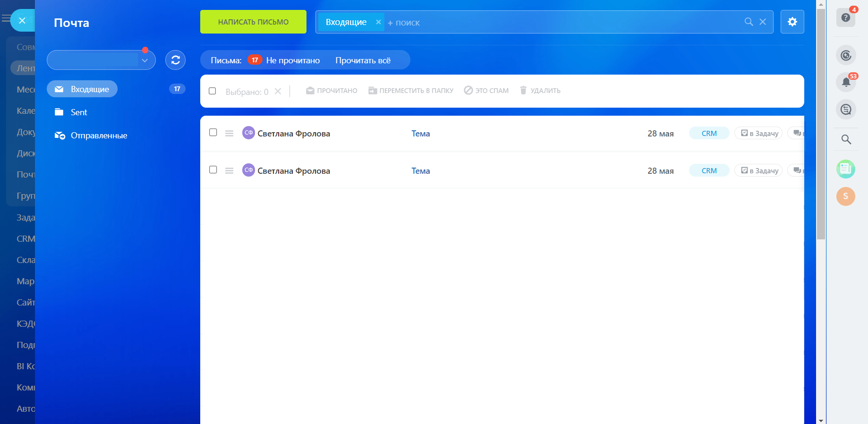Click ПРОЧИТАНО toolbar action
Viewport: 868px width, 424px height.
click(332, 91)
